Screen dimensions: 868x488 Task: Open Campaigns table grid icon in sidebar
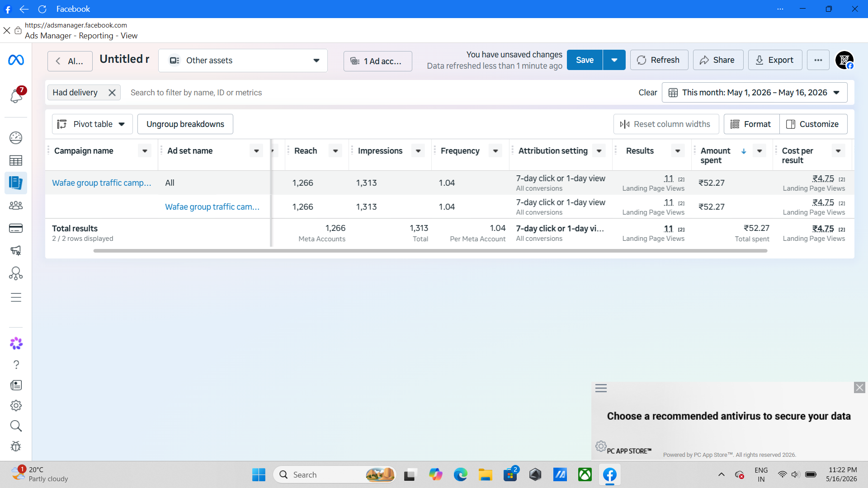pyautogui.click(x=16, y=160)
